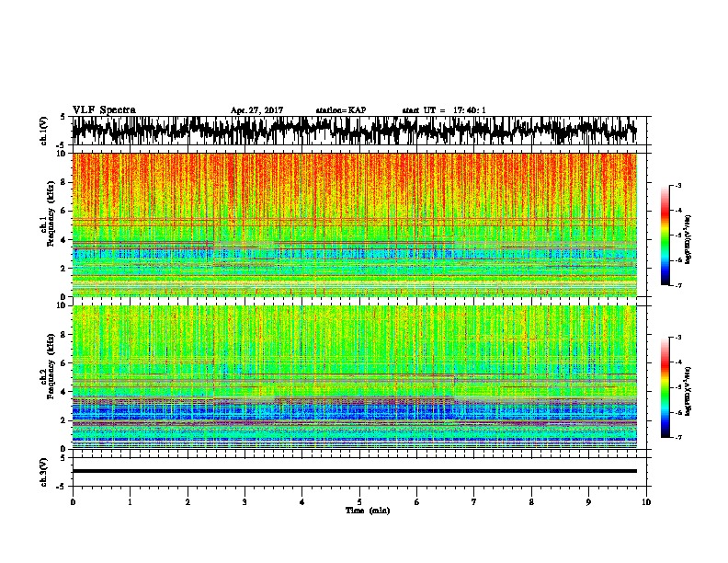
Task: Click the "8" kHz tick of ch.1 spectrogram
Action: pyautogui.click(x=63, y=182)
